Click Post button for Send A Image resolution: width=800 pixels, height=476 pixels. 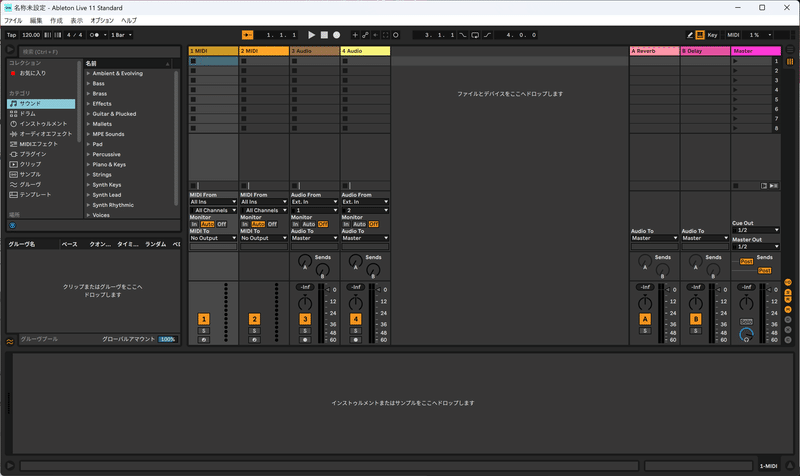click(x=746, y=261)
